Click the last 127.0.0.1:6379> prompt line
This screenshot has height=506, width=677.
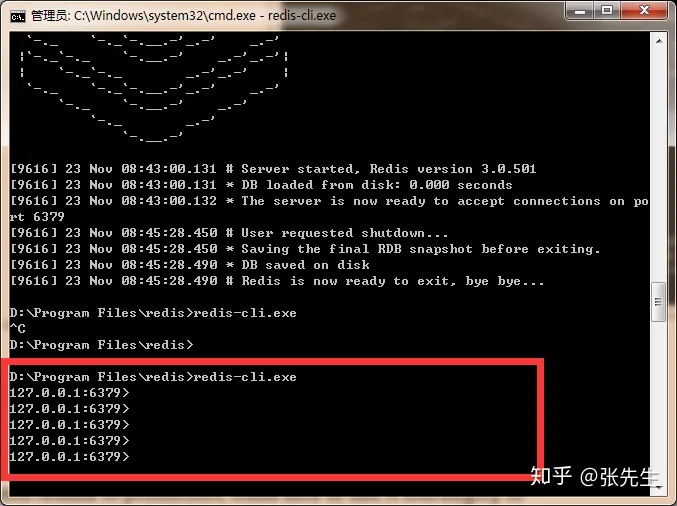click(68, 456)
